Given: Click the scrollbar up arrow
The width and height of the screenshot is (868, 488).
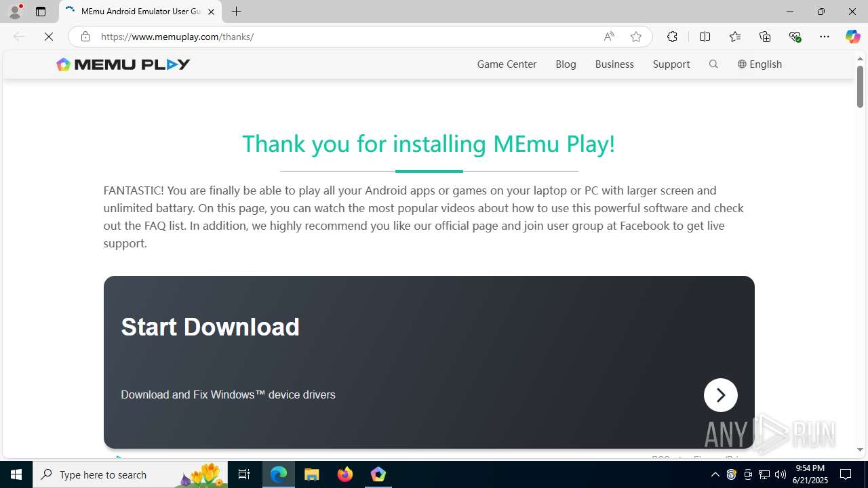Looking at the screenshot, I should point(860,59).
